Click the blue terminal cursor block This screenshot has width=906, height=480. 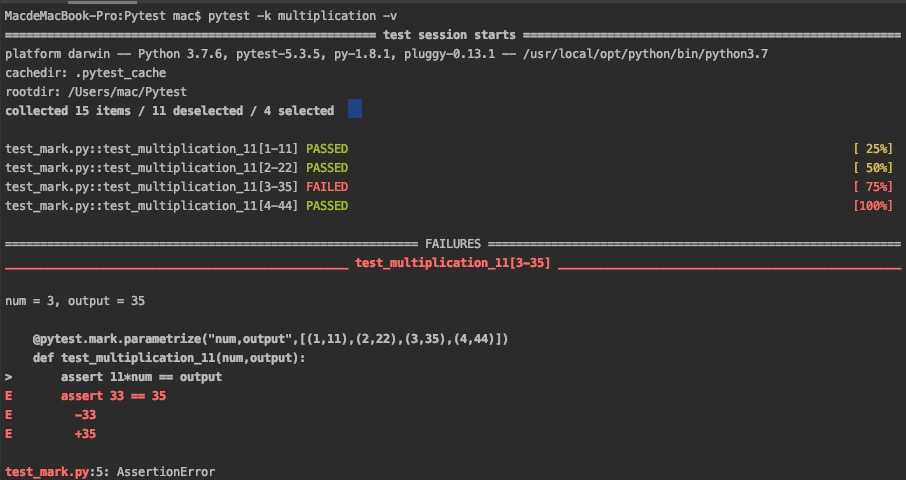(x=355, y=109)
